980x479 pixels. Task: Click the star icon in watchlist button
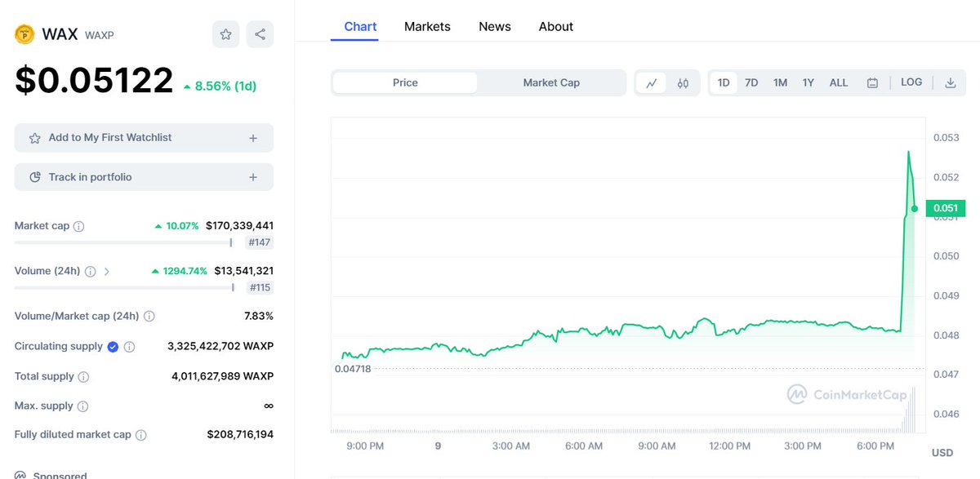(x=35, y=138)
